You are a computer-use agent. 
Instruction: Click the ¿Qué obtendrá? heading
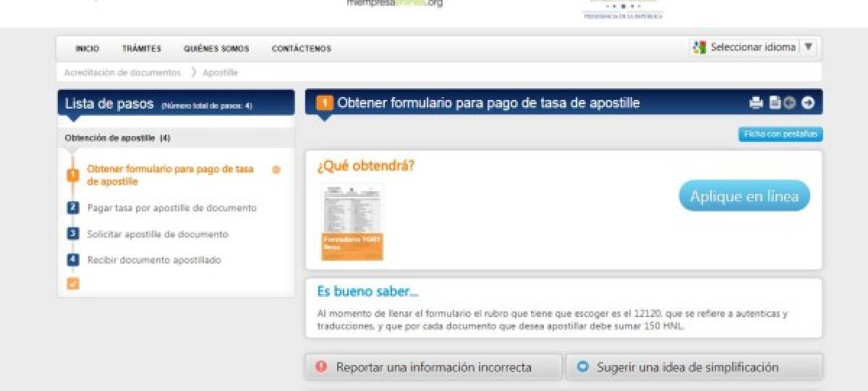tap(365, 166)
